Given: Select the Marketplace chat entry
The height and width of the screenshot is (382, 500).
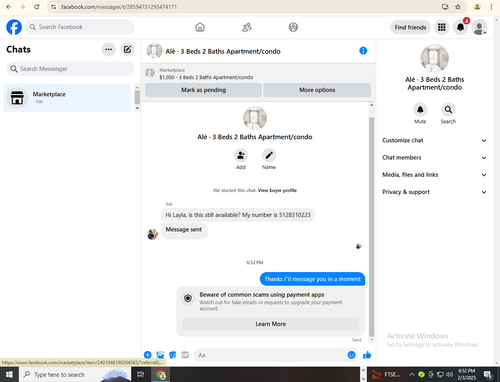Looking at the screenshot, I should tap(67, 98).
